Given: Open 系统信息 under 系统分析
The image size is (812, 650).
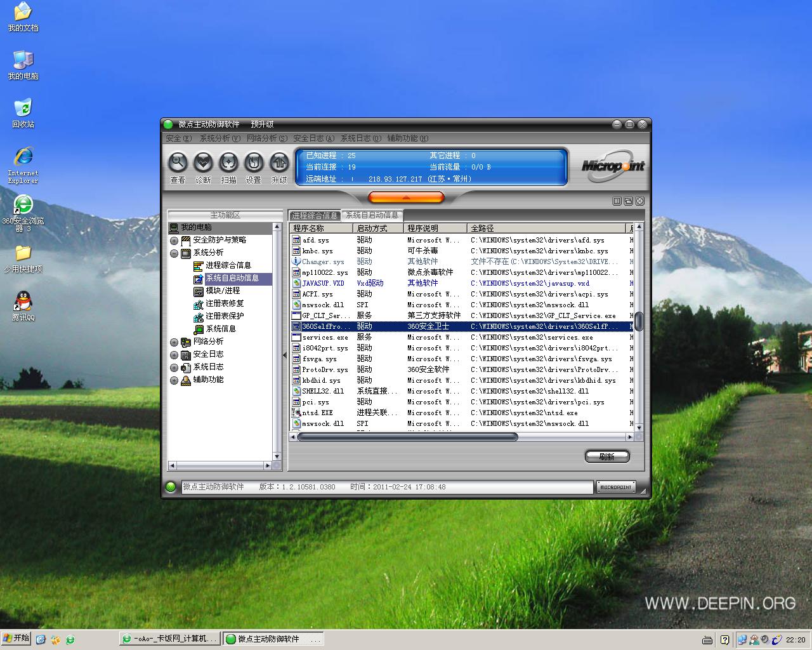Looking at the screenshot, I should tap(220, 329).
